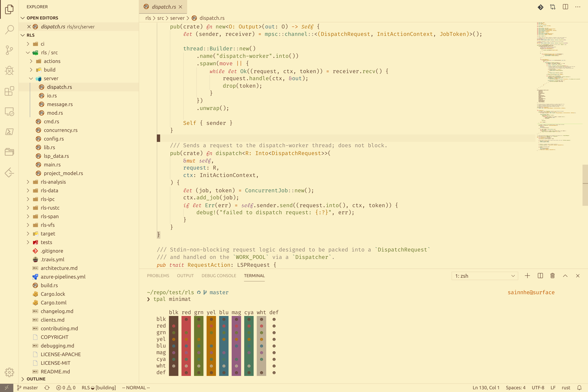Collapse the RLS workspace section

click(23, 35)
